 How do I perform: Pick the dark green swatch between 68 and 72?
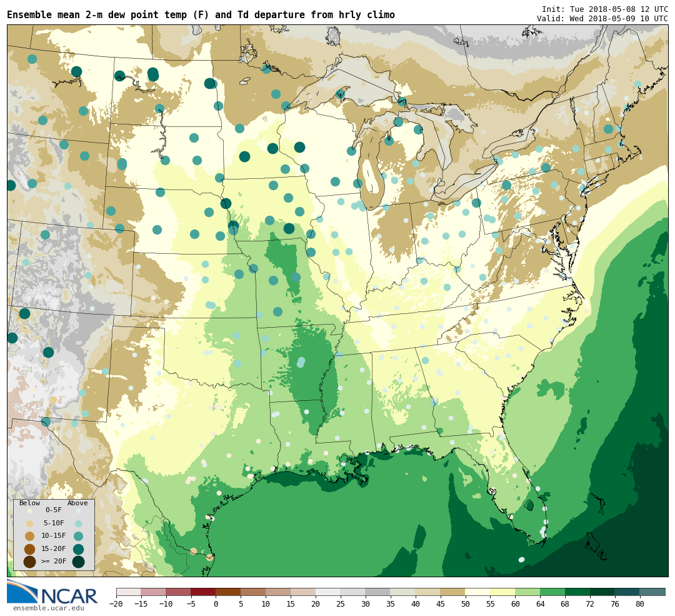pos(578,592)
